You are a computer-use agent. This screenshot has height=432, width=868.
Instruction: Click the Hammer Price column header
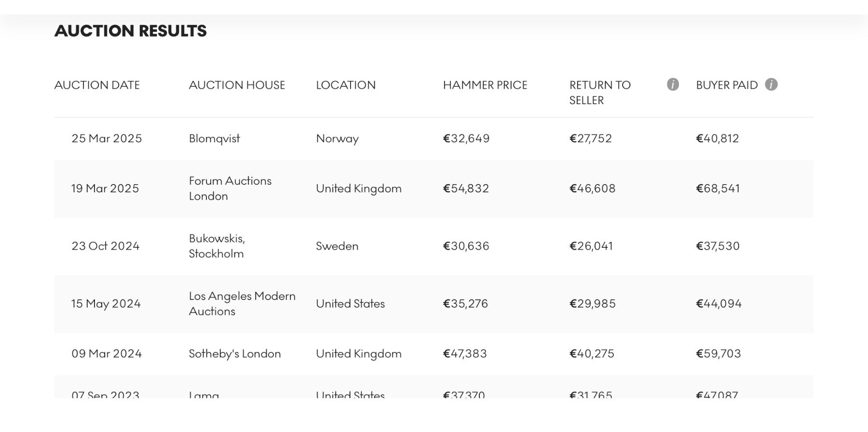coord(485,85)
